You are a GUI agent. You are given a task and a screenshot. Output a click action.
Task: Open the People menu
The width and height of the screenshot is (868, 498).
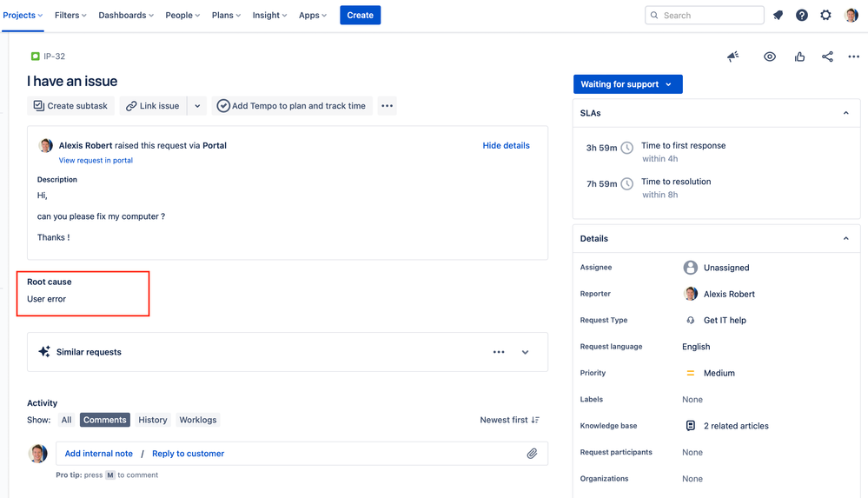pyautogui.click(x=182, y=16)
